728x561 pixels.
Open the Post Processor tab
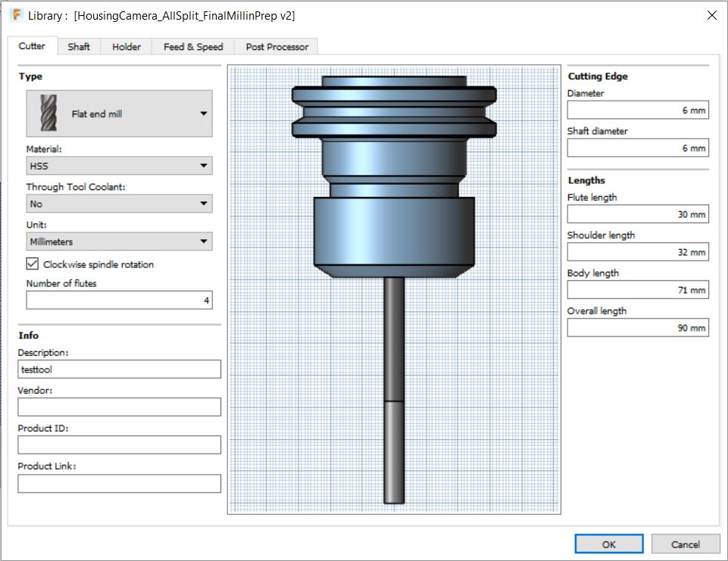(x=277, y=47)
